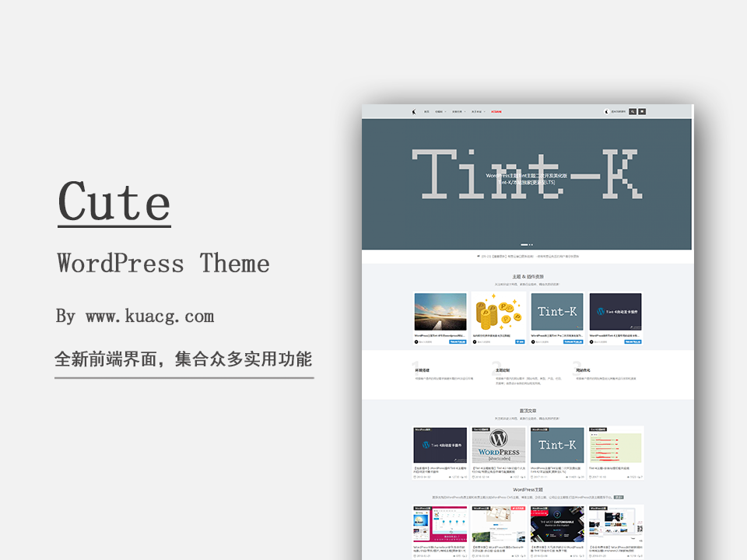
Task: Click the dark icon button right of search
Action: tap(642, 111)
